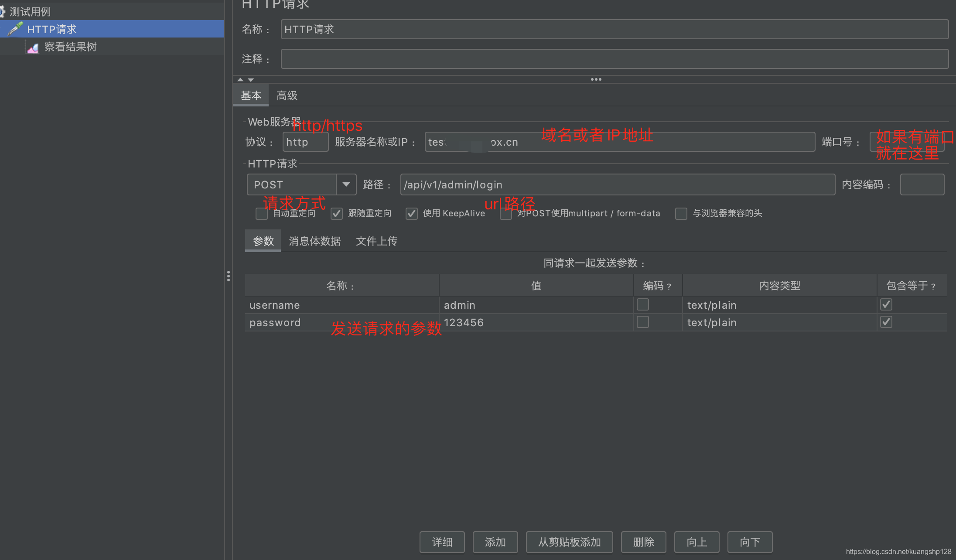The image size is (956, 560).
Task: Click the 协议 http input field
Action: coord(305,142)
